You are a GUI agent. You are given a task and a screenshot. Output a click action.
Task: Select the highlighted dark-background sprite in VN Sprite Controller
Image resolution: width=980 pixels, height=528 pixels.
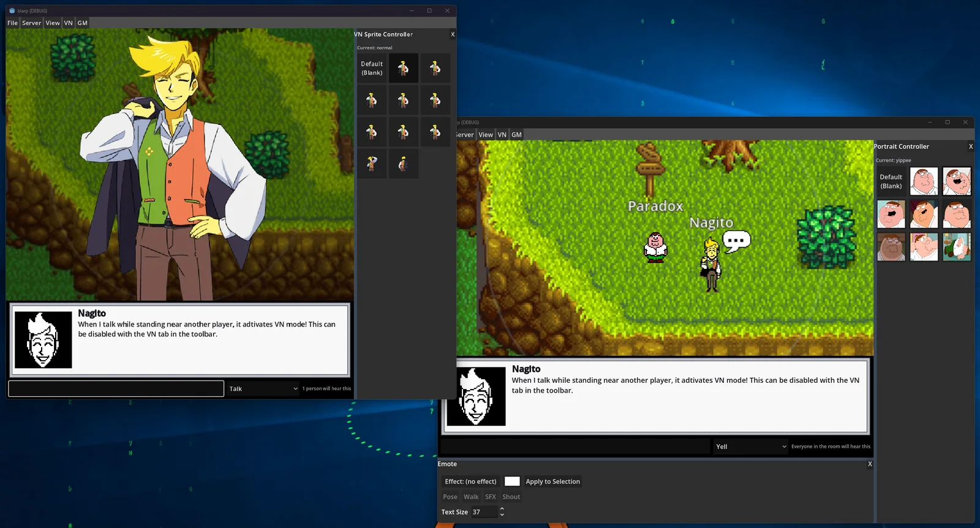click(404, 68)
